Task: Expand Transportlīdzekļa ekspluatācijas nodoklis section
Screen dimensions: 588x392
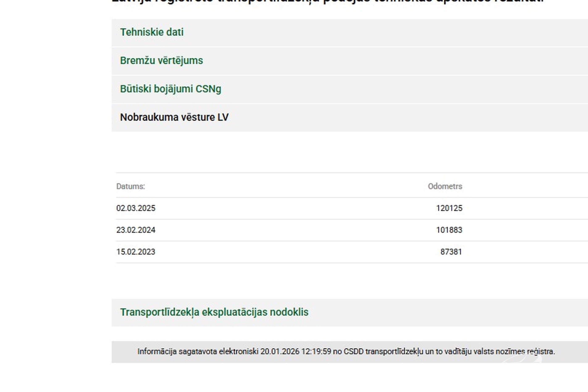Action: (x=214, y=312)
